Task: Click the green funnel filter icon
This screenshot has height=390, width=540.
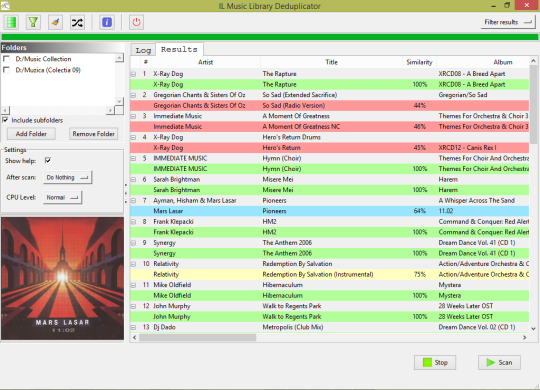Action: click(x=33, y=22)
